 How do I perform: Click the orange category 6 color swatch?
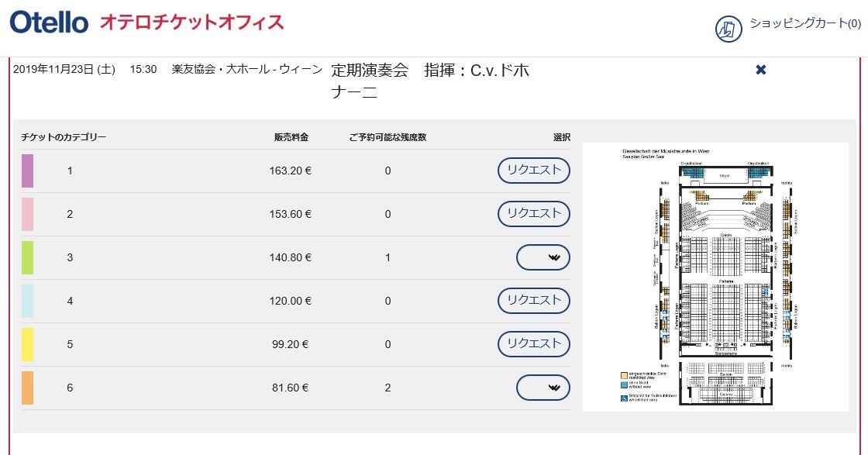coord(28,388)
